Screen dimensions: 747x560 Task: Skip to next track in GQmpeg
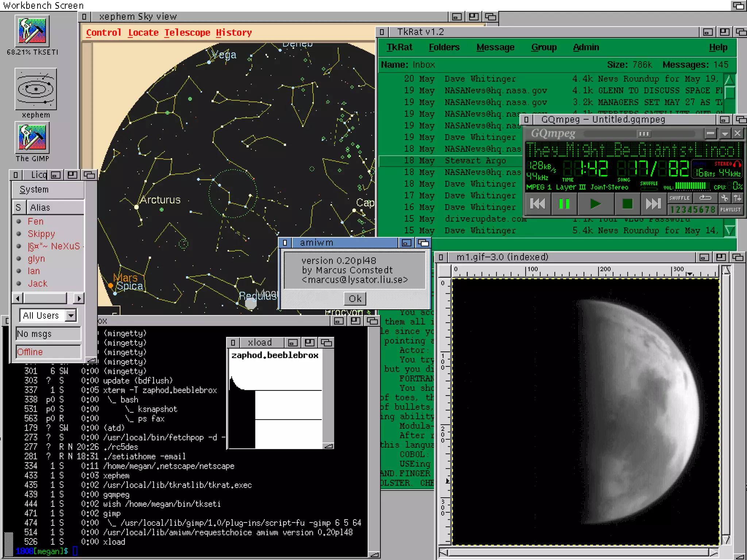(653, 204)
